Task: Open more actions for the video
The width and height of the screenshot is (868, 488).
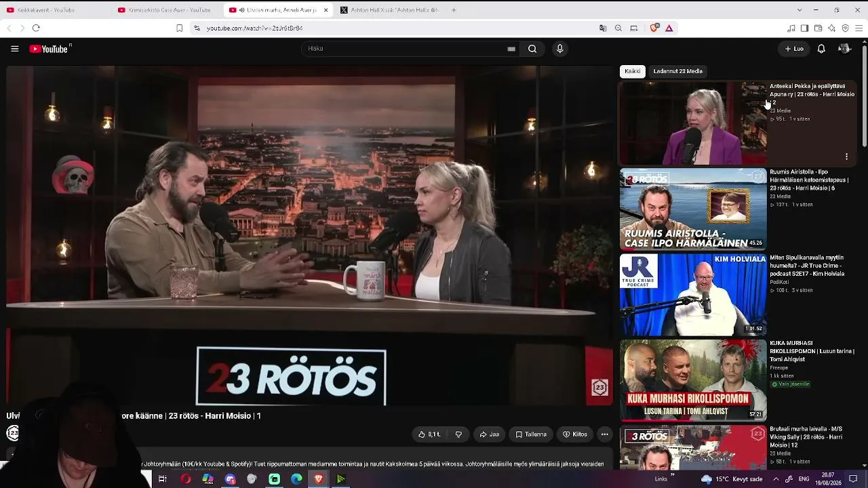Action: click(x=604, y=434)
